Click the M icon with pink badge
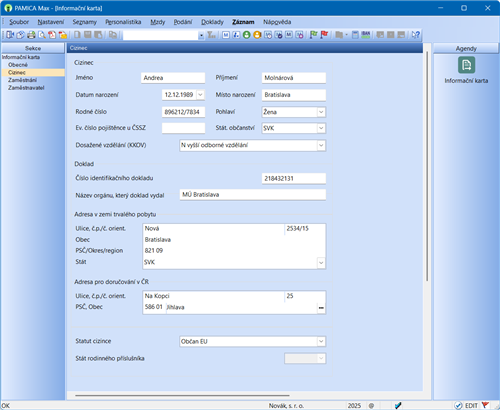 point(299,35)
